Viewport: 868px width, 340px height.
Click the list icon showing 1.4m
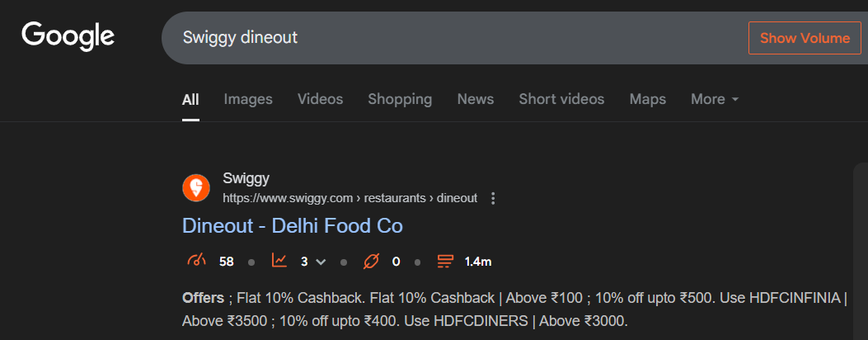pyautogui.click(x=445, y=261)
